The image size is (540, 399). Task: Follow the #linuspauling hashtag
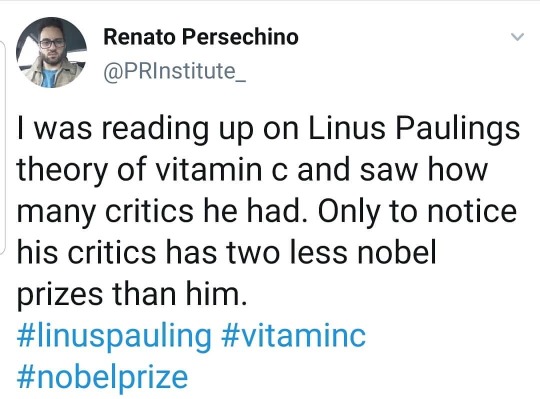coord(114,336)
